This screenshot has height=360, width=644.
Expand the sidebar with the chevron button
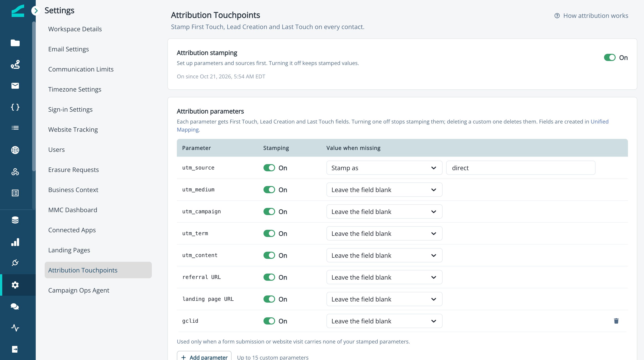pos(36,11)
